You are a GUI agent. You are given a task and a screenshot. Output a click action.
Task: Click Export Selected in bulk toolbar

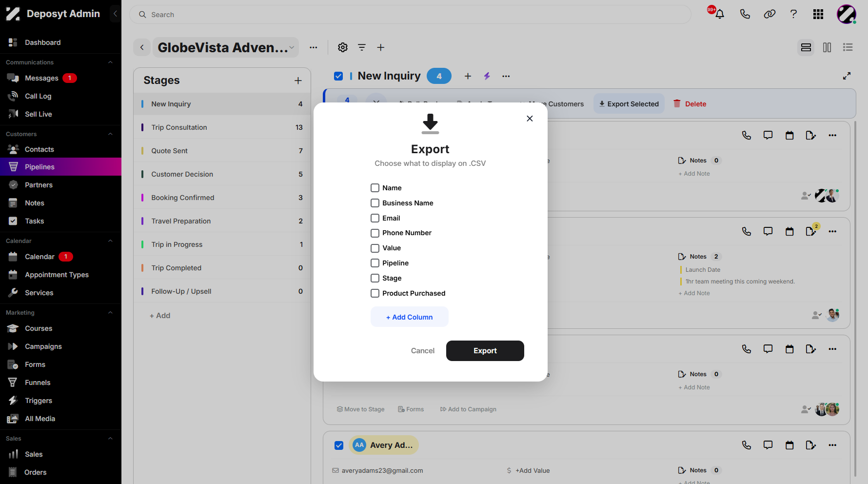pyautogui.click(x=629, y=104)
